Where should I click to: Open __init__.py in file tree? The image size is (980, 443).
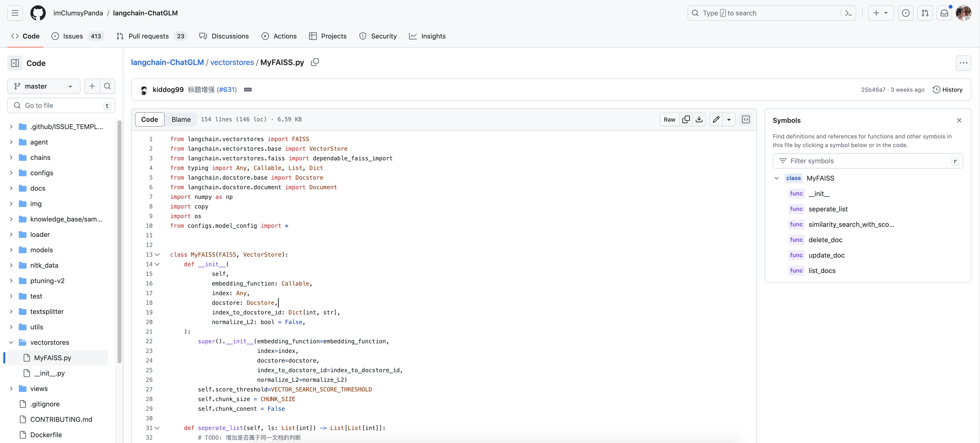tap(49, 373)
